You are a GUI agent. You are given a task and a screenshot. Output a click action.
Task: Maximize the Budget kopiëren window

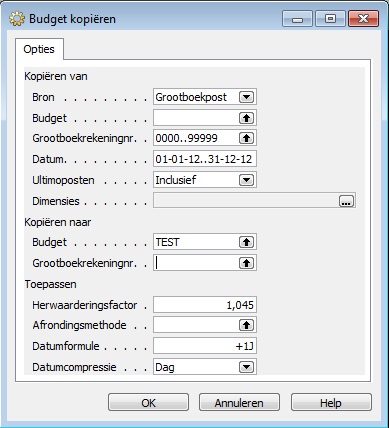330,19
